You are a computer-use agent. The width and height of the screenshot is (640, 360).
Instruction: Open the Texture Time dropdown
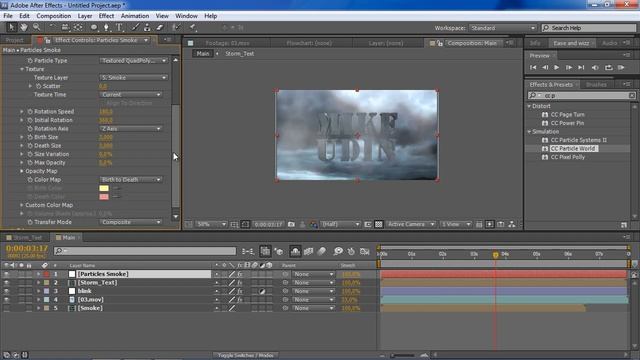click(x=131, y=94)
